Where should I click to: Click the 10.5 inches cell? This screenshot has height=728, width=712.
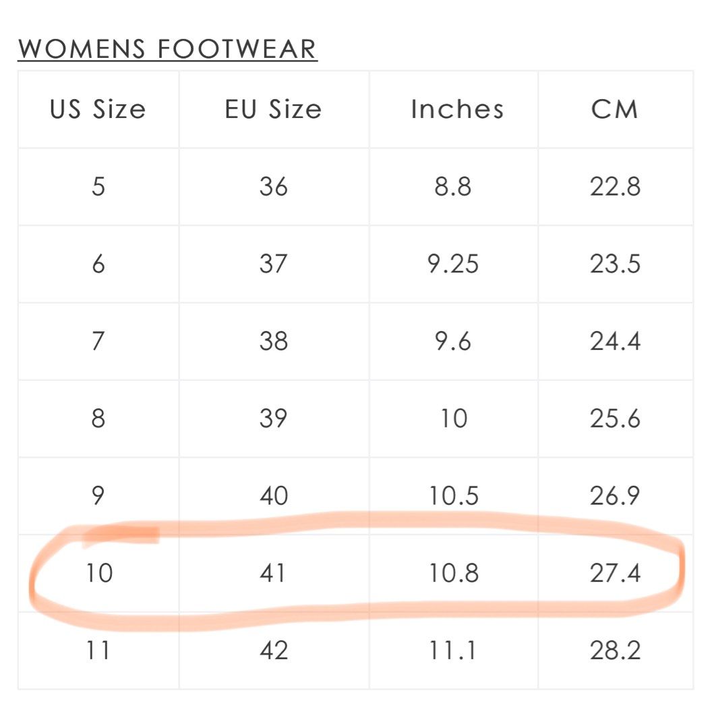click(453, 496)
